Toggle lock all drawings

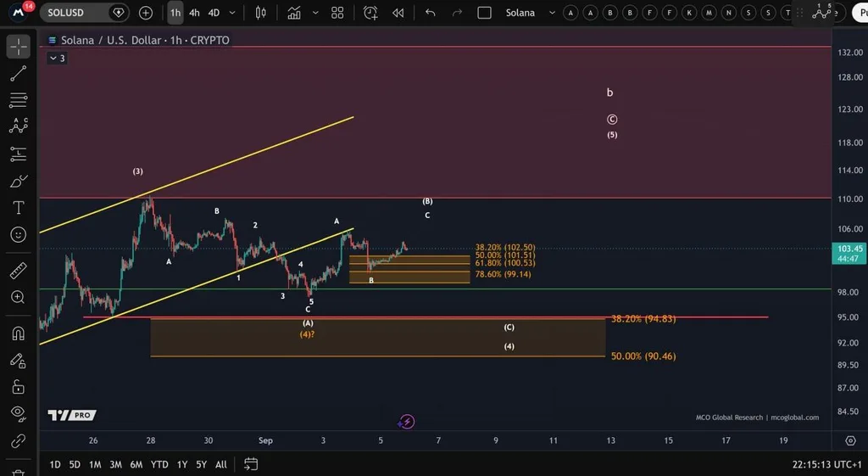(x=19, y=387)
